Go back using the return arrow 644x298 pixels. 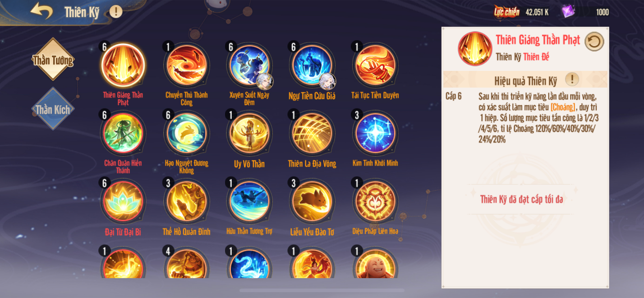click(42, 10)
